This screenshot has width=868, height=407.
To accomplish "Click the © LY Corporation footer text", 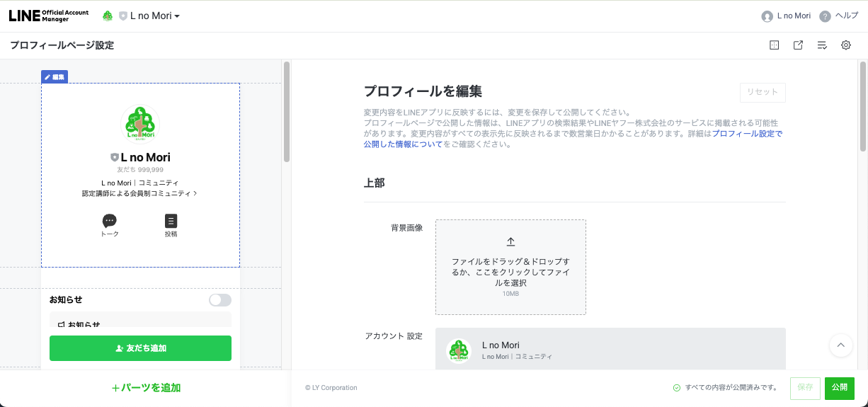I will pyautogui.click(x=331, y=388).
